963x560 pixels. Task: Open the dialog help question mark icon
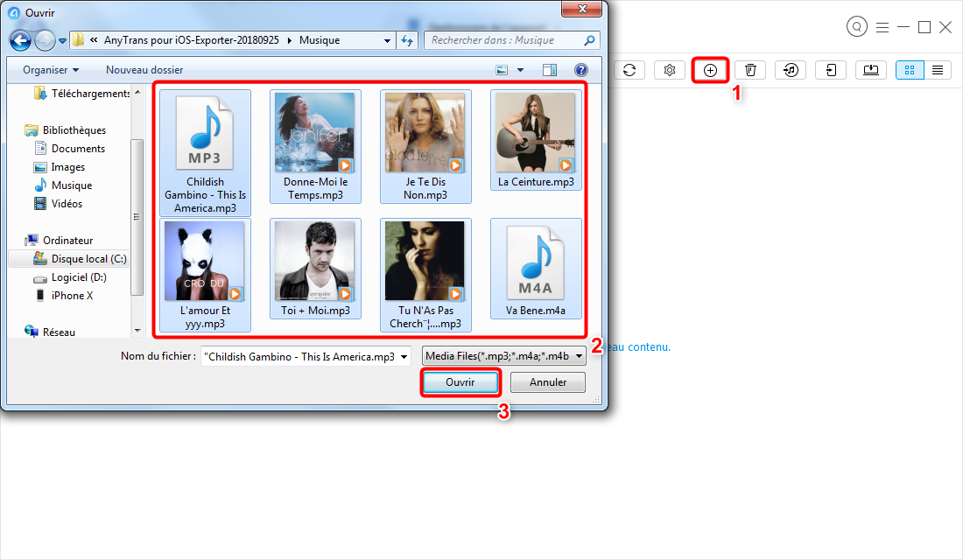[580, 70]
